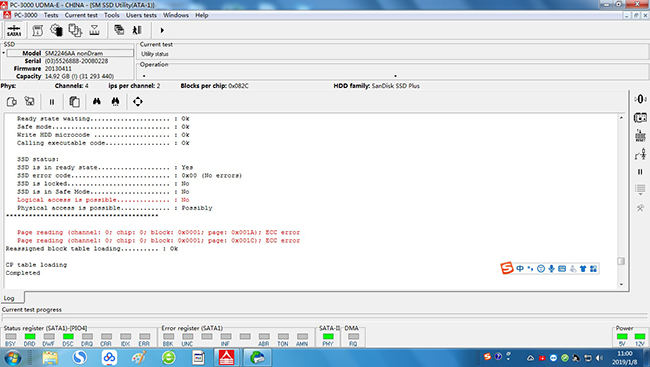Open File Explorer folder in taskbar
The height and width of the screenshot is (367, 650).
pyautogui.click(x=50, y=357)
